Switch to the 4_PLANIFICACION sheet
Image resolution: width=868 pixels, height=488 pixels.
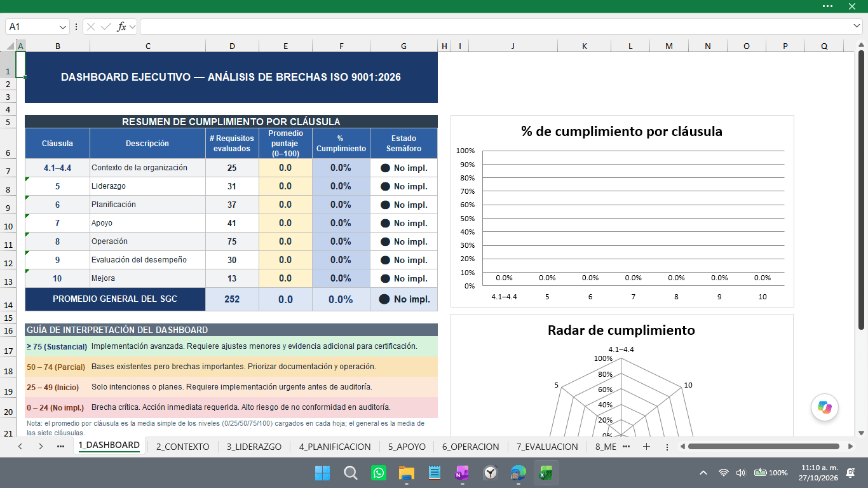335,447
